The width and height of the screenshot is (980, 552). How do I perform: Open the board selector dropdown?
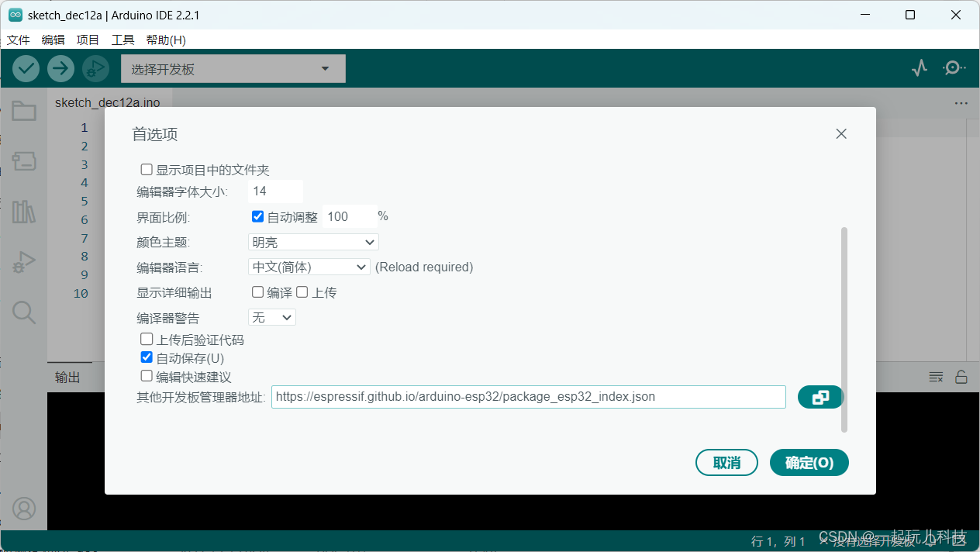pyautogui.click(x=233, y=69)
